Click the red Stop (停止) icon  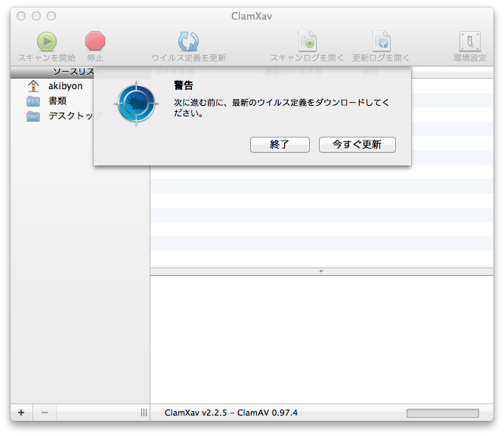[95, 41]
